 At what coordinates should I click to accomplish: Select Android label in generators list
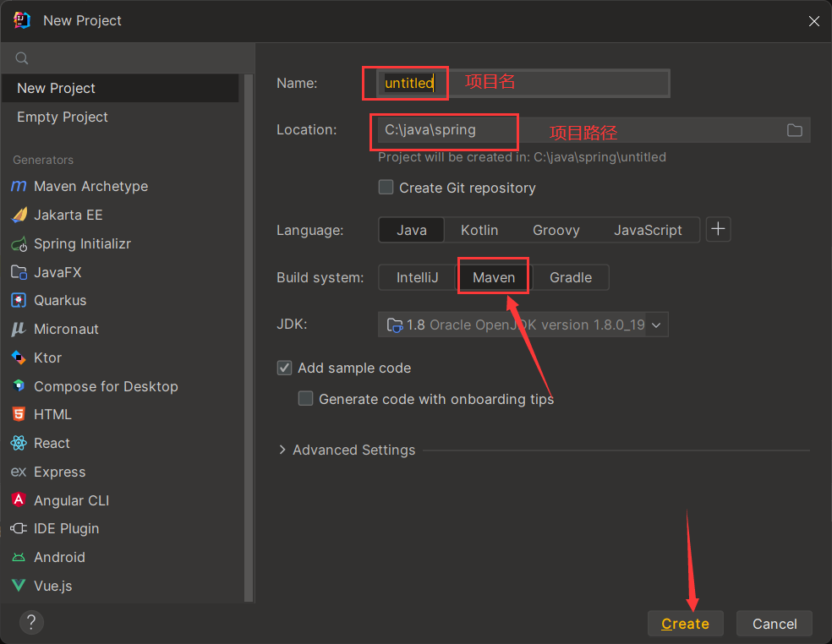coord(59,557)
